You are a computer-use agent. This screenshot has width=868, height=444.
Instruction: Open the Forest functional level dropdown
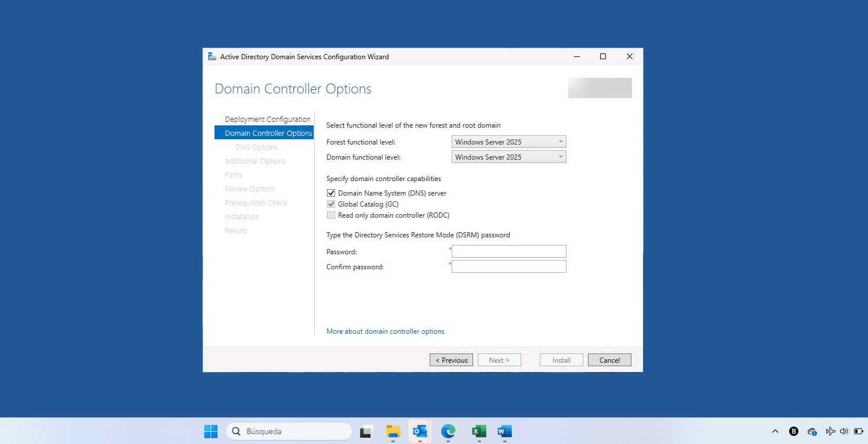pos(509,142)
